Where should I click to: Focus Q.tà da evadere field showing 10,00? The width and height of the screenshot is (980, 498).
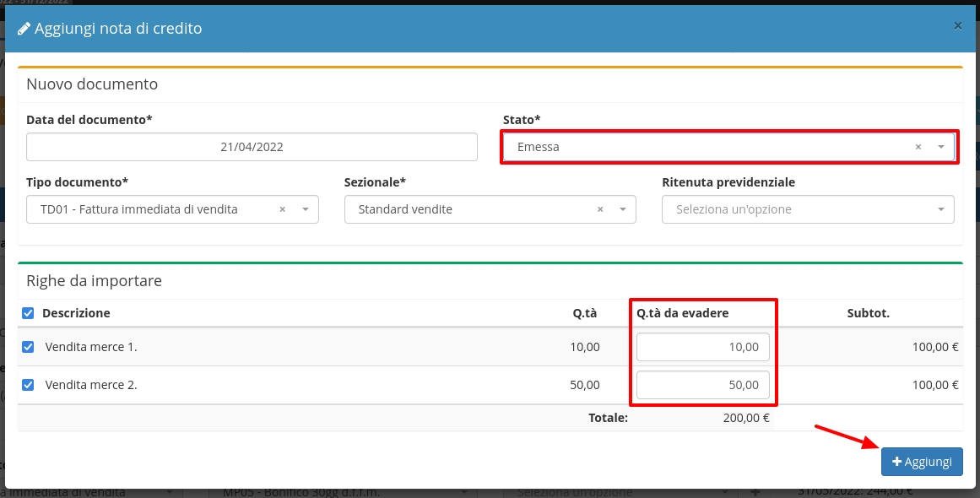(x=702, y=347)
